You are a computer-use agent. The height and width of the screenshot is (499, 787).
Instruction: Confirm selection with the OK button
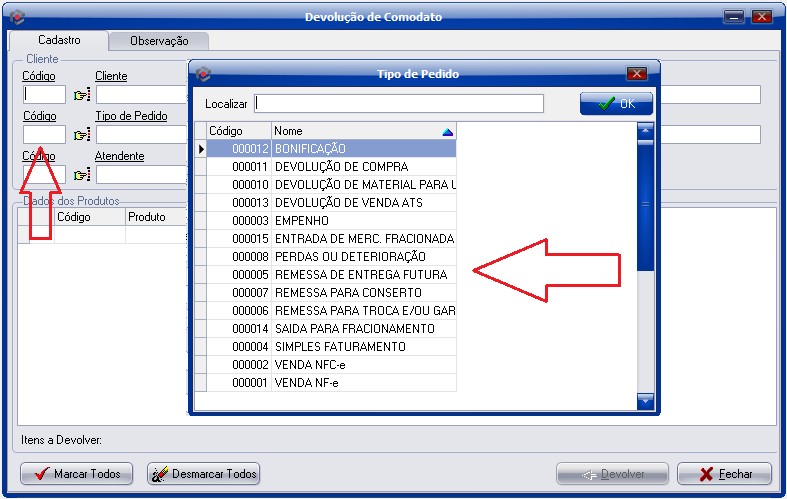tap(616, 104)
